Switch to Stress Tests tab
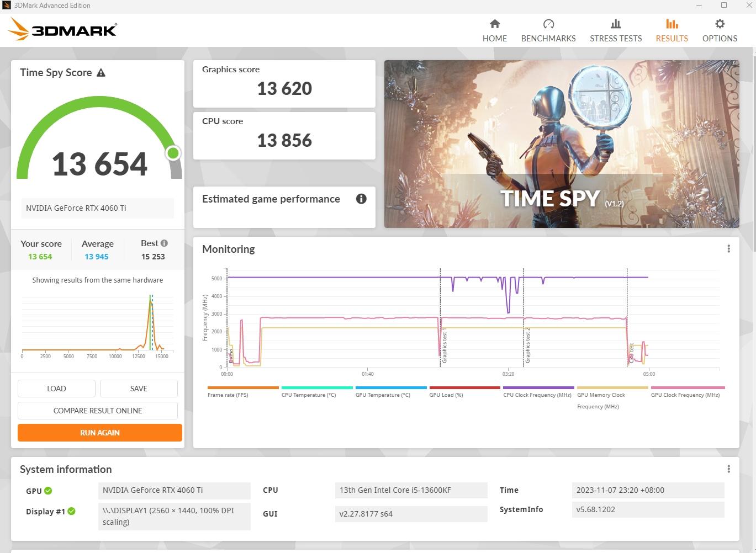This screenshot has width=756, height=553. click(616, 31)
